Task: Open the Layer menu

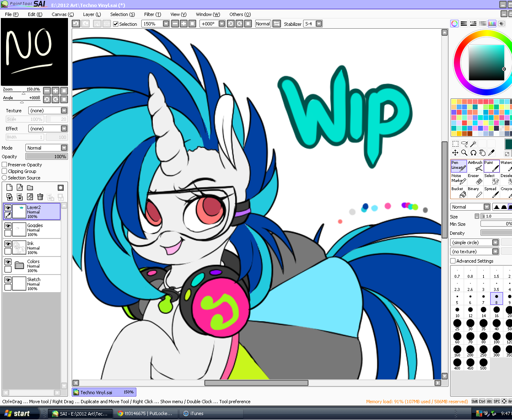Action: tap(92, 14)
